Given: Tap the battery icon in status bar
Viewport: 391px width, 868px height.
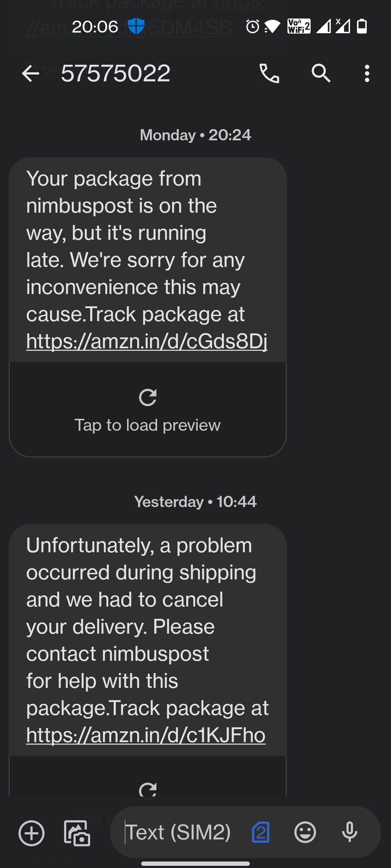Looking at the screenshot, I should (362, 26).
